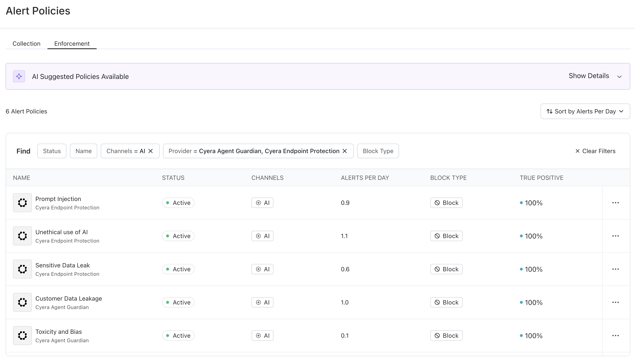Open the Toxicity and Bias policy
This screenshot has height=364, width=635.
[x=58, y=332]
